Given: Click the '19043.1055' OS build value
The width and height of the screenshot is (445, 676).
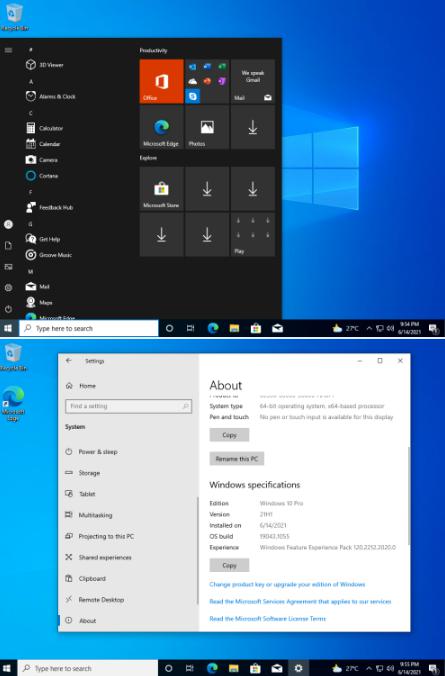Looking at the screenshot, I should [275, 536].
